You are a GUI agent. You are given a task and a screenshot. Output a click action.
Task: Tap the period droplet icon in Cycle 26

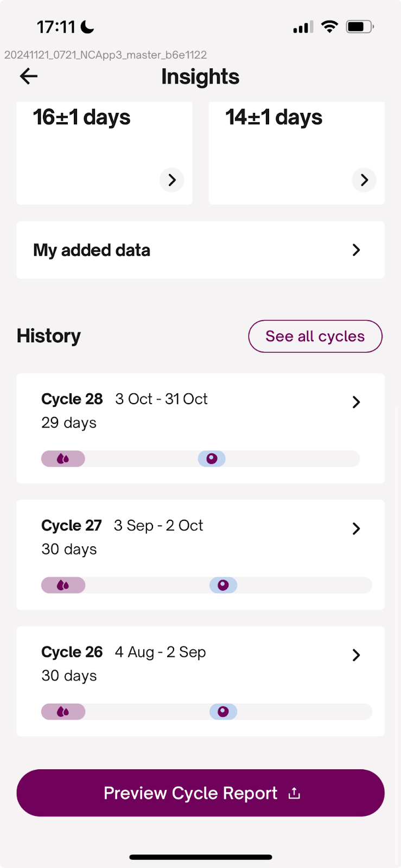click(63, 712)
